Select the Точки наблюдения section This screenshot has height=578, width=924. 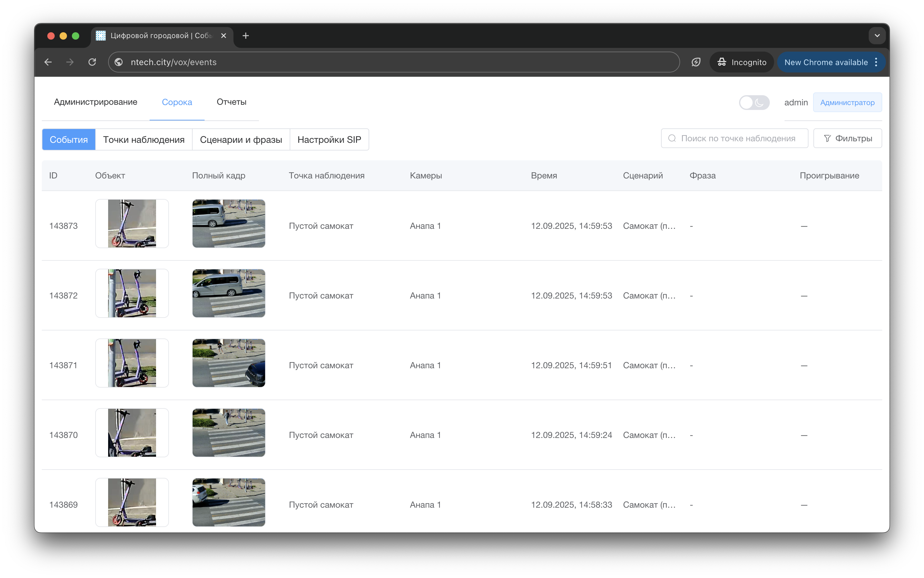point(144,139)
